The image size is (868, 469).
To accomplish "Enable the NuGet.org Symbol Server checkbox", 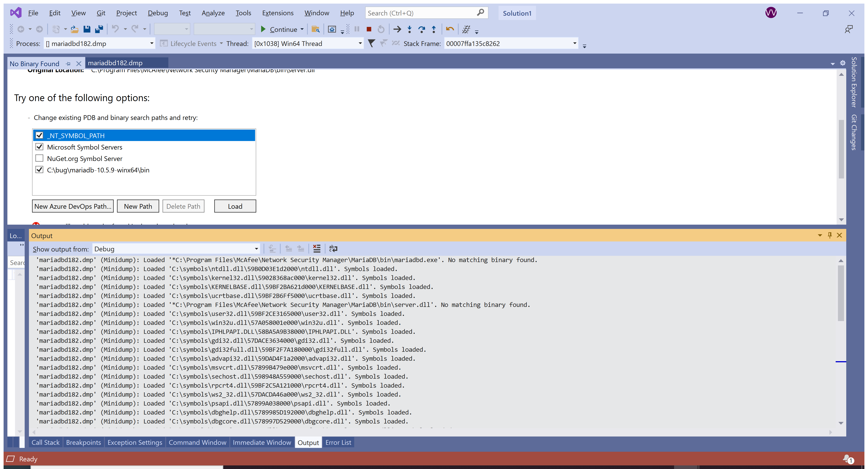I will click(x=39, y=158).
